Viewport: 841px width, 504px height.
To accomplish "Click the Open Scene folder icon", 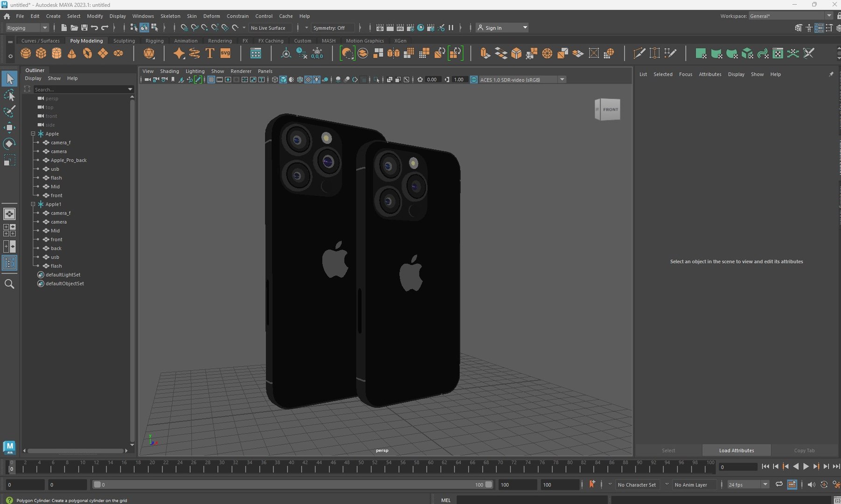I will pos(74,28).
